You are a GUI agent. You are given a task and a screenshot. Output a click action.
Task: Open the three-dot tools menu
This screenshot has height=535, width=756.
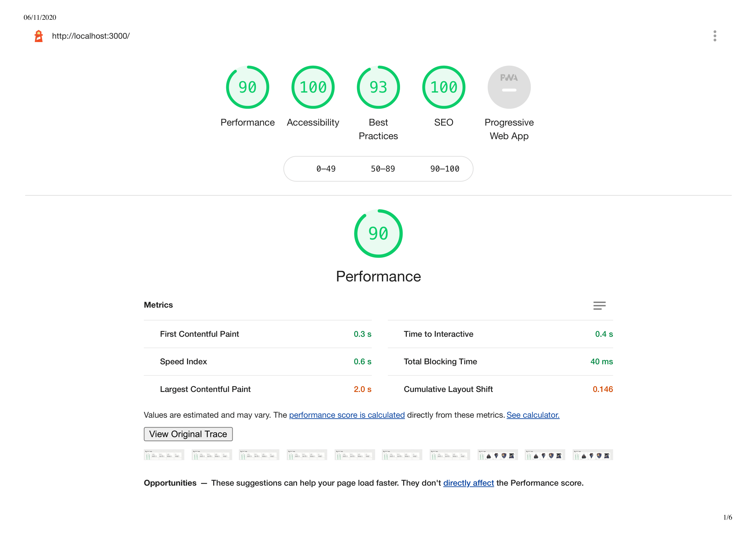715,36
